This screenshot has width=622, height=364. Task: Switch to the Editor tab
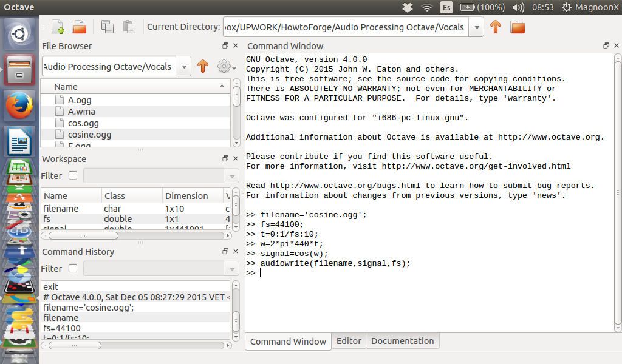pos(349,341)
